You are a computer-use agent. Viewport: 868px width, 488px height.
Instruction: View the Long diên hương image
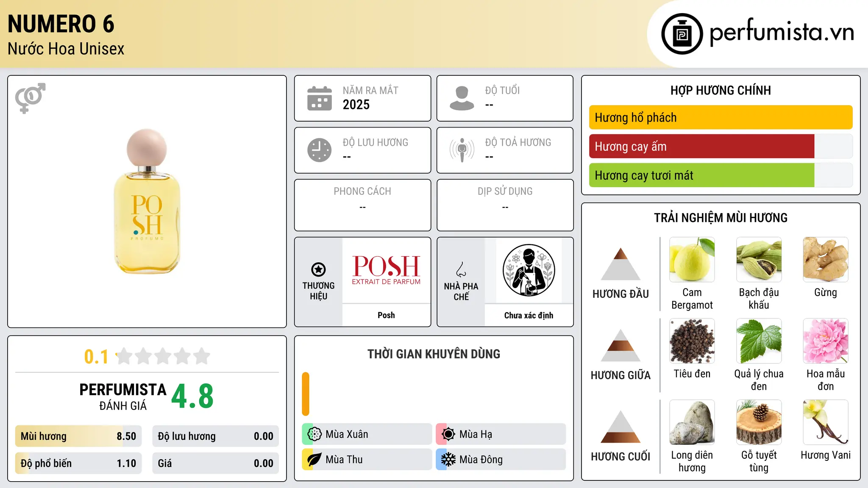click(x=692, y=422)
